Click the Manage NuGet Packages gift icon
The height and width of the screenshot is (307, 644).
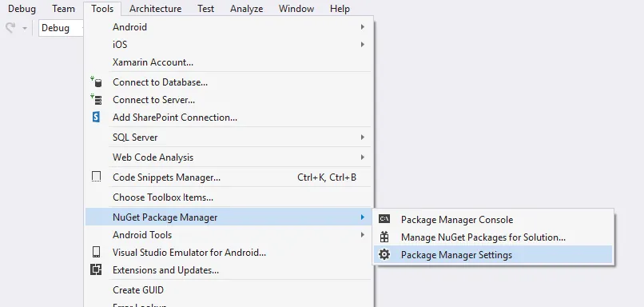384,237
